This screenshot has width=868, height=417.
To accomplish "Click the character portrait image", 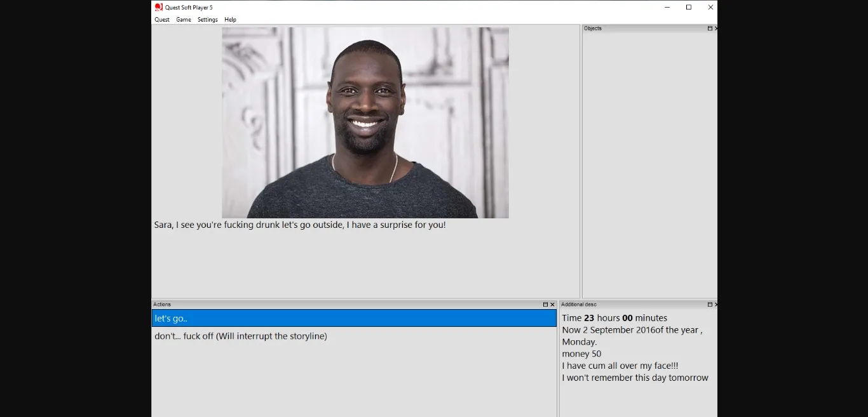I will pyautogui.click(x=365, y=122).
